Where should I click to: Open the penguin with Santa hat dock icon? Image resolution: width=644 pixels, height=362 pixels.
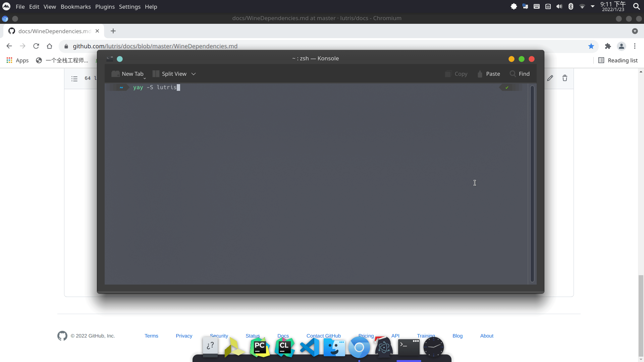384,347
